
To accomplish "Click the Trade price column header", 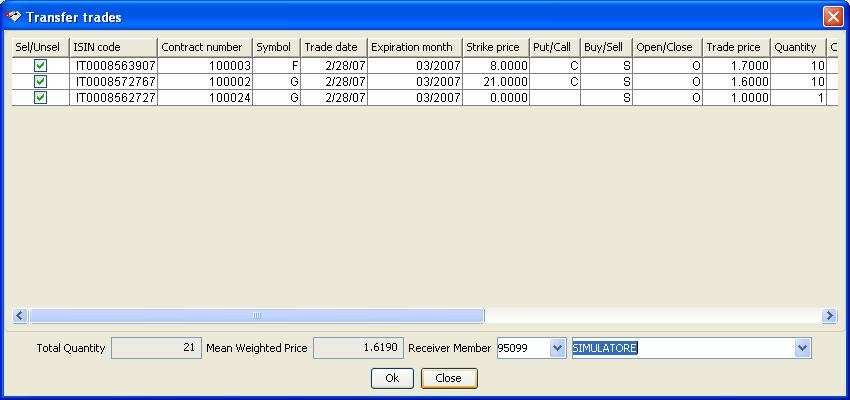I will [x=737, y=47].
